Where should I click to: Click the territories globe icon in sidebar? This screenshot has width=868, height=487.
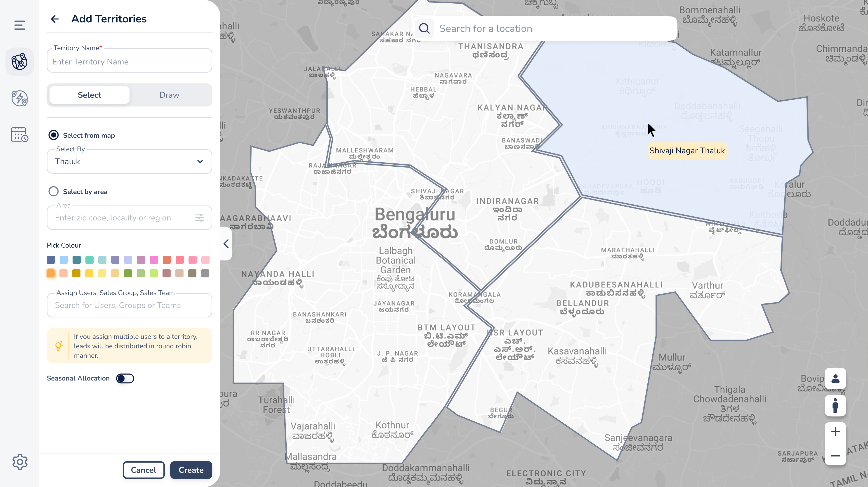click(x=19, y=62)
